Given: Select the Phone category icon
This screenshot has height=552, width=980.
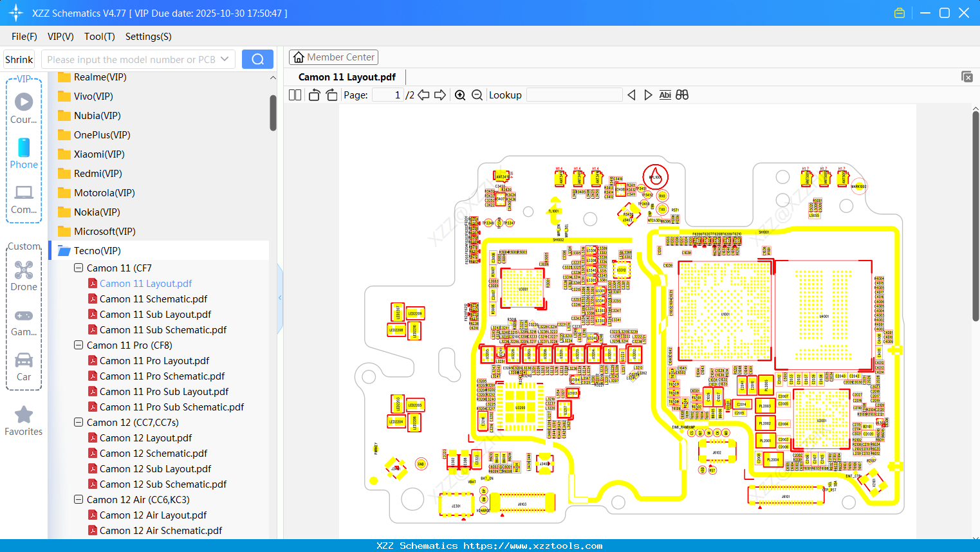Looking at the screenshot, I should 24,153.
